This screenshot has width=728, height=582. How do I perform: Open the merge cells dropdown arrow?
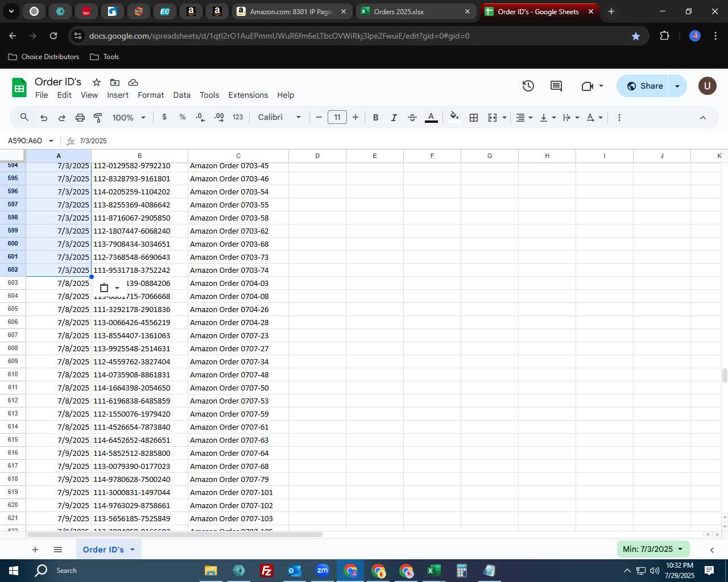pyautogui.click(x=504, y=118)
